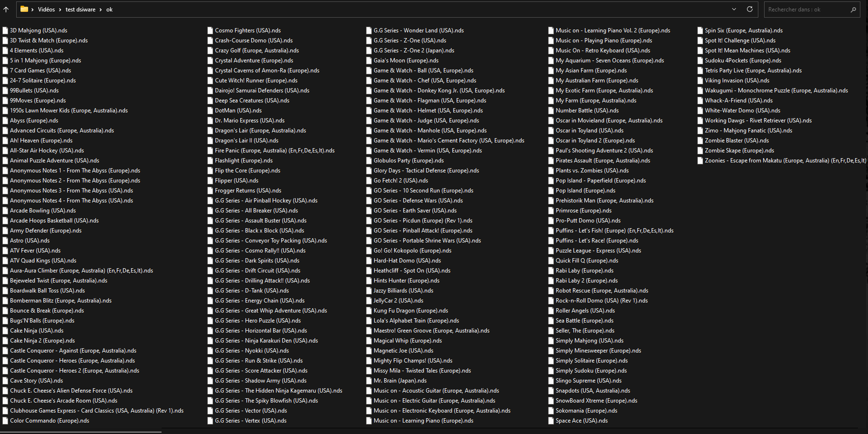Screen dimensions: 868x434
Task: Select Tetris Party Live (Europe, Australia).nds
Action: (x=754, y=71)
